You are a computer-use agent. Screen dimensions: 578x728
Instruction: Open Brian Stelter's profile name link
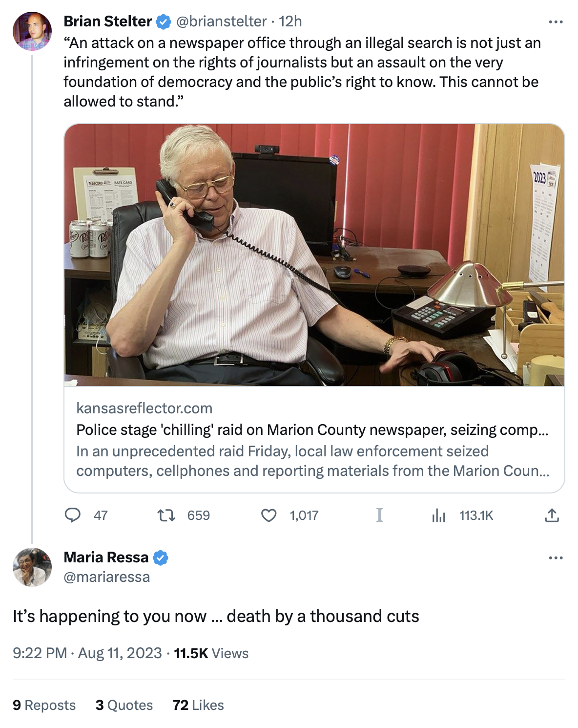tap(107, 21)
